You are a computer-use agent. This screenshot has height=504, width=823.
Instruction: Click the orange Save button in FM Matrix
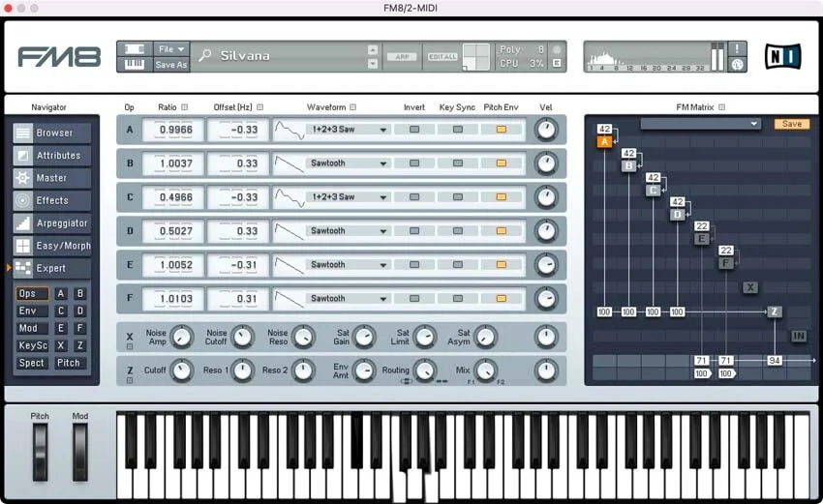(x=791, y=124)
